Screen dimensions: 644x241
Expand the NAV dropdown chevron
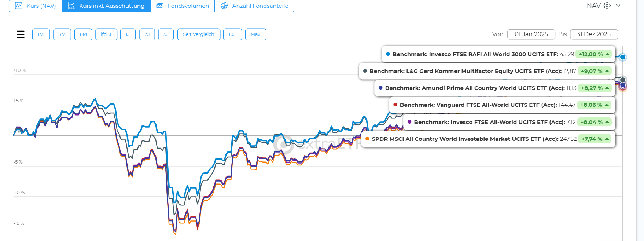point(618,6)
